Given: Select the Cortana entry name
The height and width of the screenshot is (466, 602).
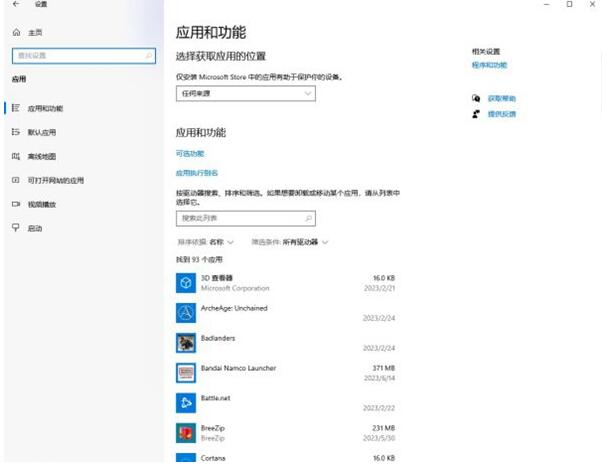Looking at the screenshot, I should pyautogui.click(x=213, y=458).
